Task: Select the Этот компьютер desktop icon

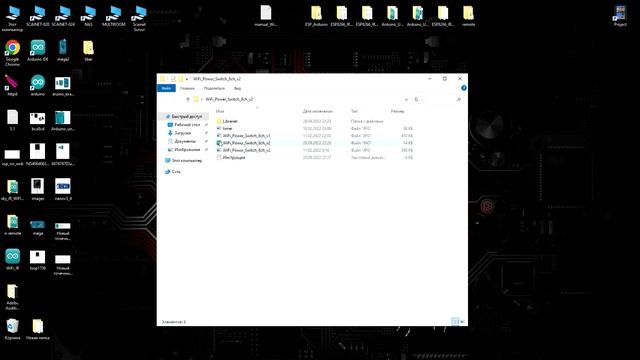Action: 12,18
